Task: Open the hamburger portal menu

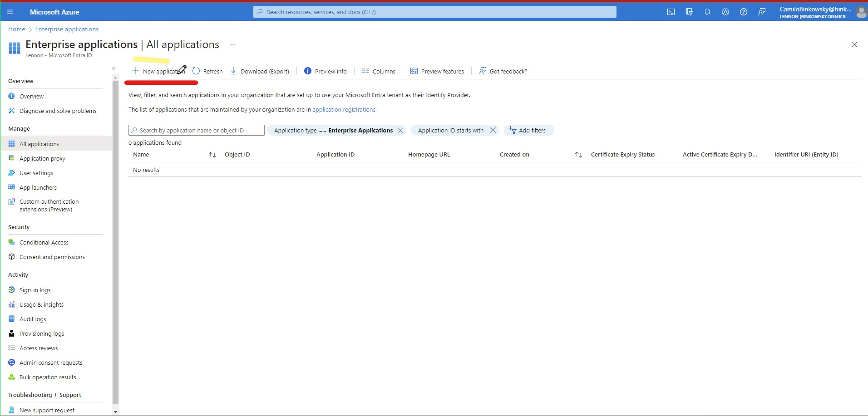Action: click(10, 12)
